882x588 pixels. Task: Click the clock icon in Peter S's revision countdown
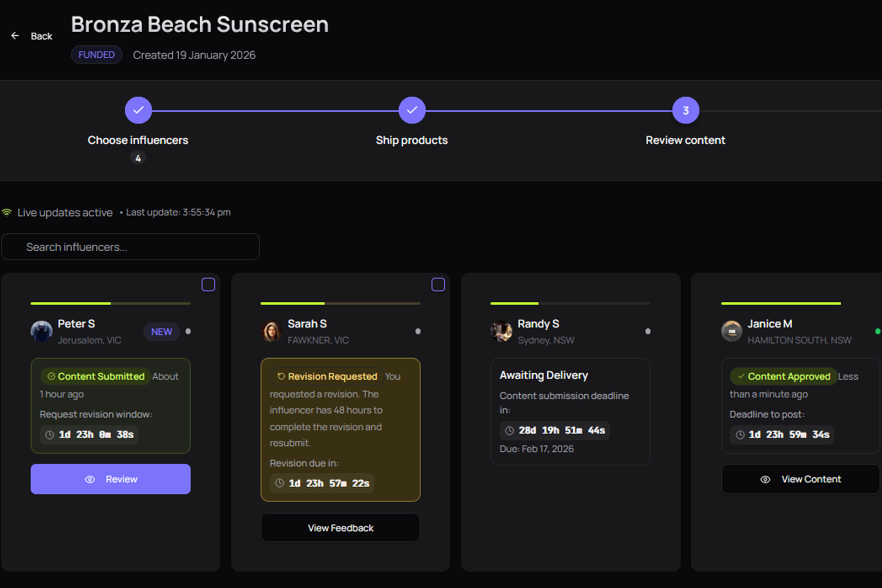[x=49, y=435]
